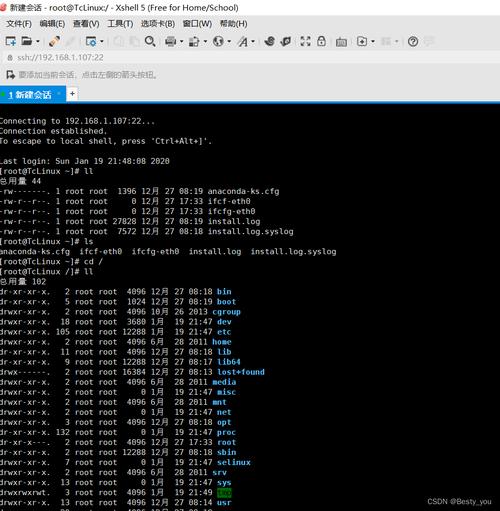Click the blue 'selinux' directory name
Image resolution: width=500 pixels, height=511 pixels.
tap(234, 462)
